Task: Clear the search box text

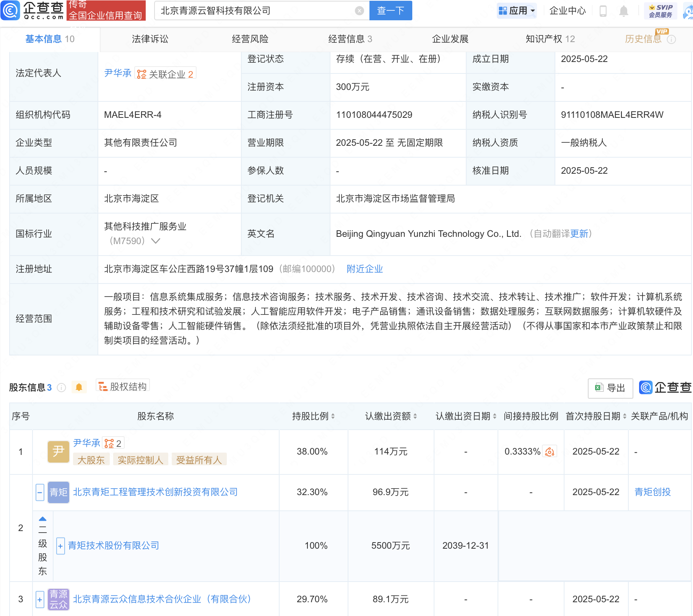Action: click(359, 11)
